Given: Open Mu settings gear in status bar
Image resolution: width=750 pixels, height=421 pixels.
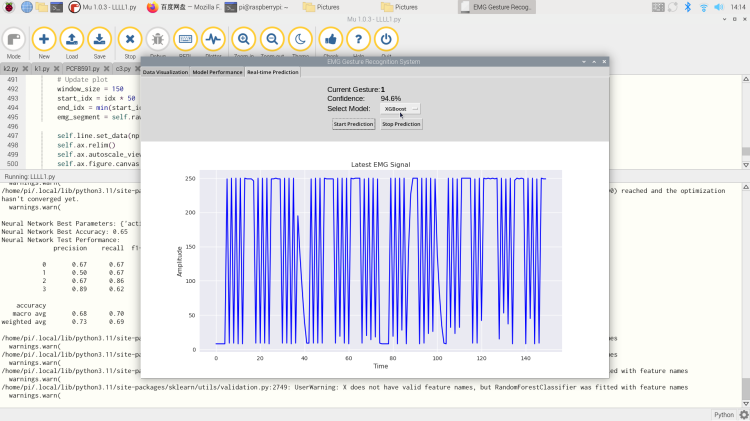Looking at the screenshot, I should (x=742, y=414).
